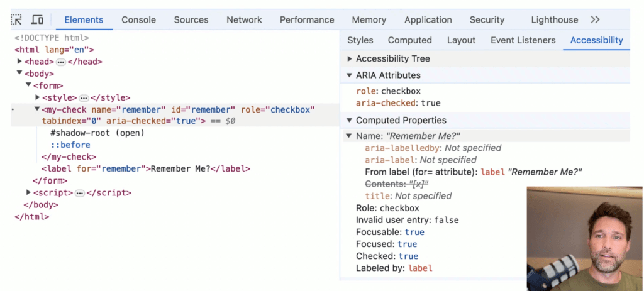Click the aria-labelledby: Not specified row
Screen dimensions: 644x291
pos(433,148)
